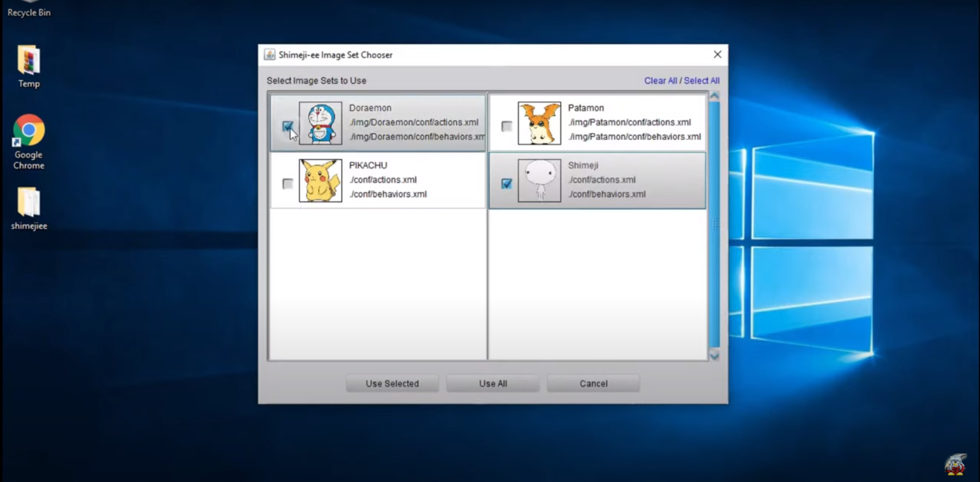Click the vertical scrollbar thumb in chooser
The width and height of the screenshot is (980, 482).
coord(715,225)
